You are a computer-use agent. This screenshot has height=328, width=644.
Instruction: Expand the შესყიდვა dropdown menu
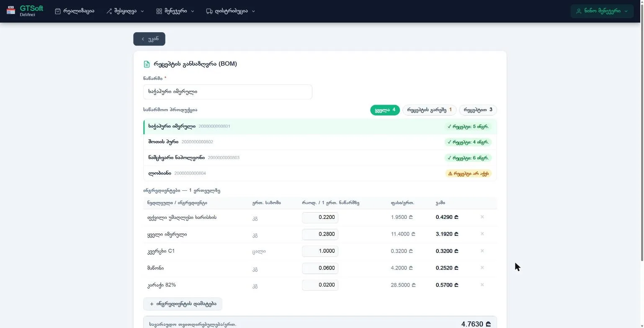tap(125, 11)
